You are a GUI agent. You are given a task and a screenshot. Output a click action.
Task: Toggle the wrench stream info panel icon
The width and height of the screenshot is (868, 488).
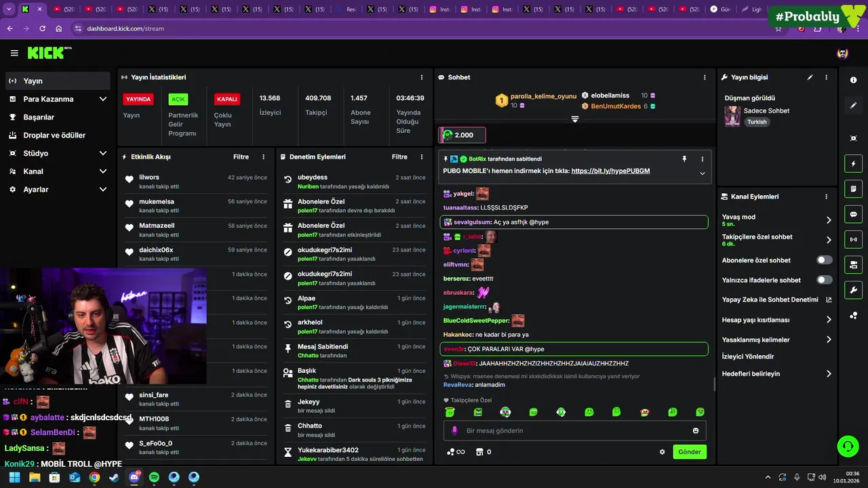[853, 290]
